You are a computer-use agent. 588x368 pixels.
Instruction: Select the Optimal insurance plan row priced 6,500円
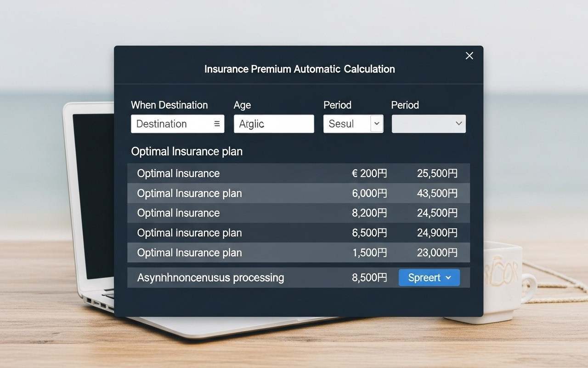point(189,233)
